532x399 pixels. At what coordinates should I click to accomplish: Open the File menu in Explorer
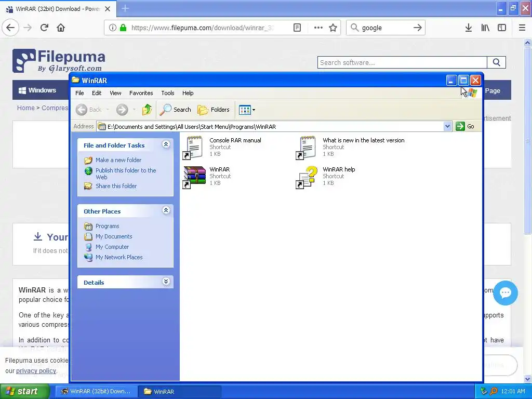coord(79,93)
